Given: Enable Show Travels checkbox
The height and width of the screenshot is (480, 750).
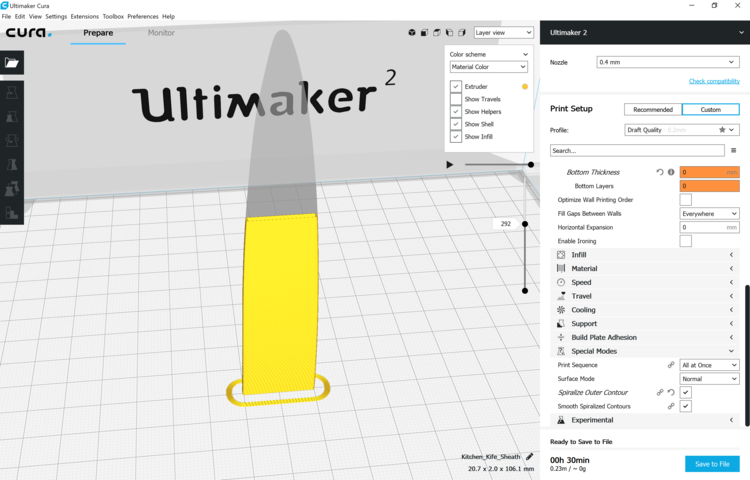Looking at the screenshot, I should (456, 99).
